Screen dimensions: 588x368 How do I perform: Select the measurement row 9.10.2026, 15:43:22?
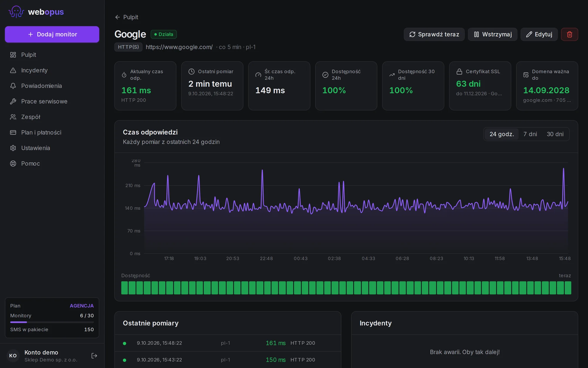[x=228, y=360]
